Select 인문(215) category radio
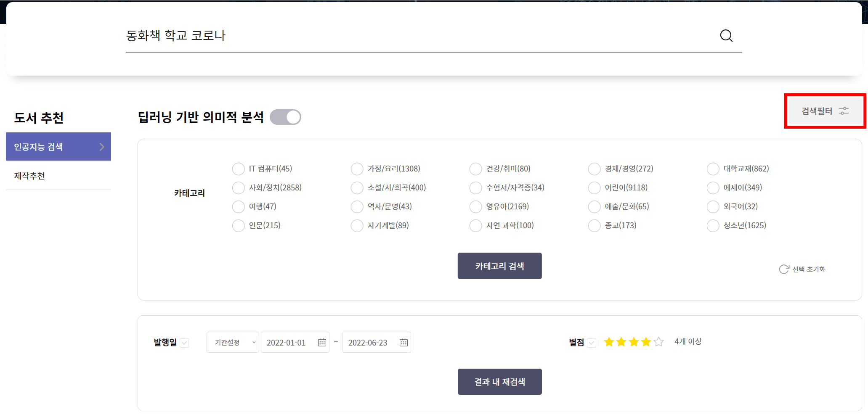This screenshot has height=417, width=868. (x=239, y=226)
